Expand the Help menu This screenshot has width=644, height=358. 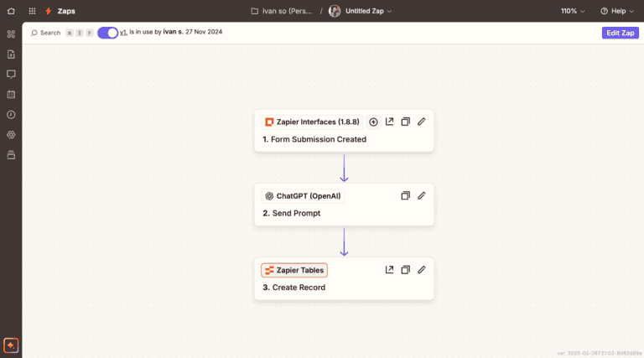click(618, 11)
